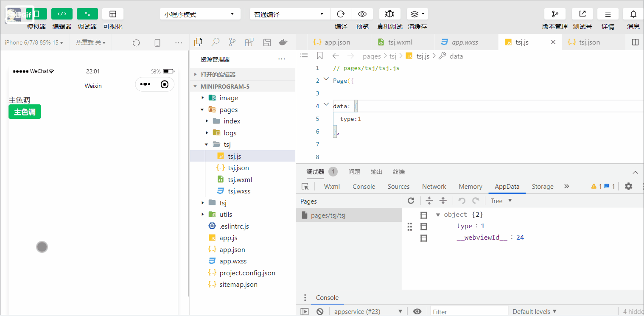The width and height of the screenshot is (644, 316).
Task: Click the 预览 preview eye icon
Action: (362, 14)
